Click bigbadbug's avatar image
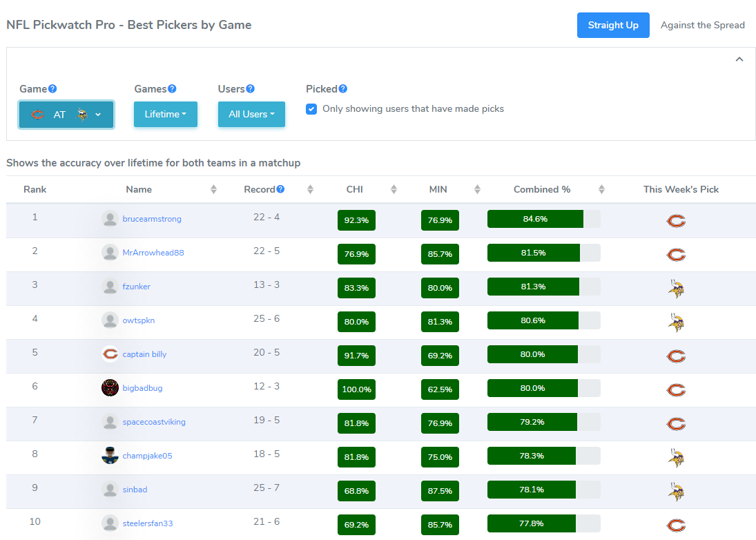The image size is (756, 540). (110, 387)
